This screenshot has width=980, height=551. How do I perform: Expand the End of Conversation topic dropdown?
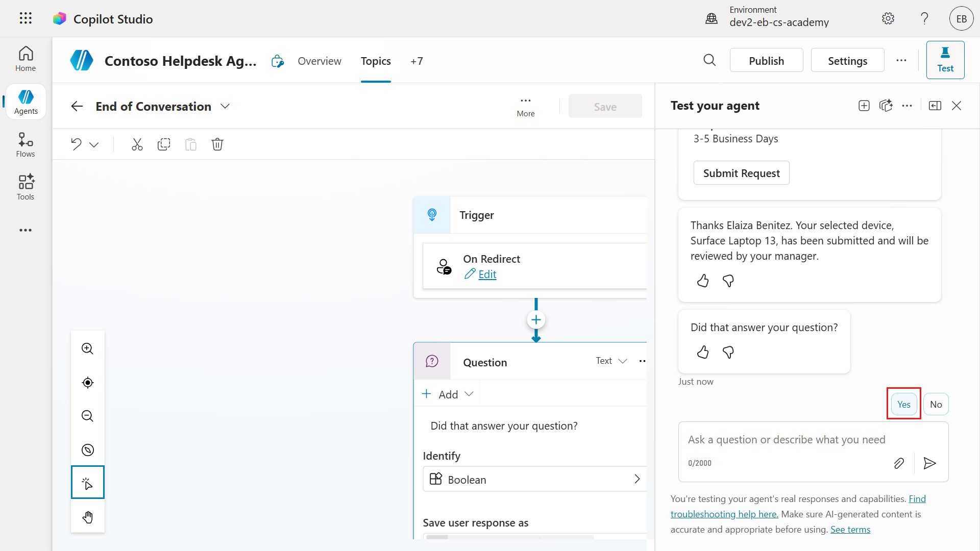pos(225,106)
